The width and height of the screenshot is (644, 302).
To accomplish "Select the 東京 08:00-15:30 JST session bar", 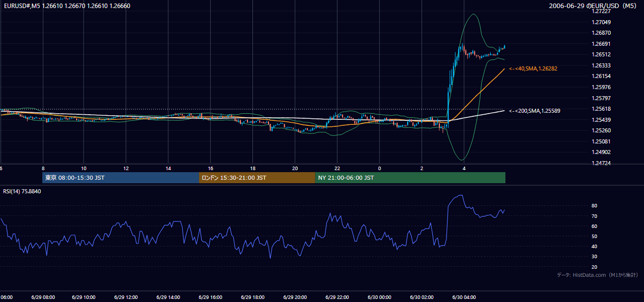I will (x=121, y=178).
